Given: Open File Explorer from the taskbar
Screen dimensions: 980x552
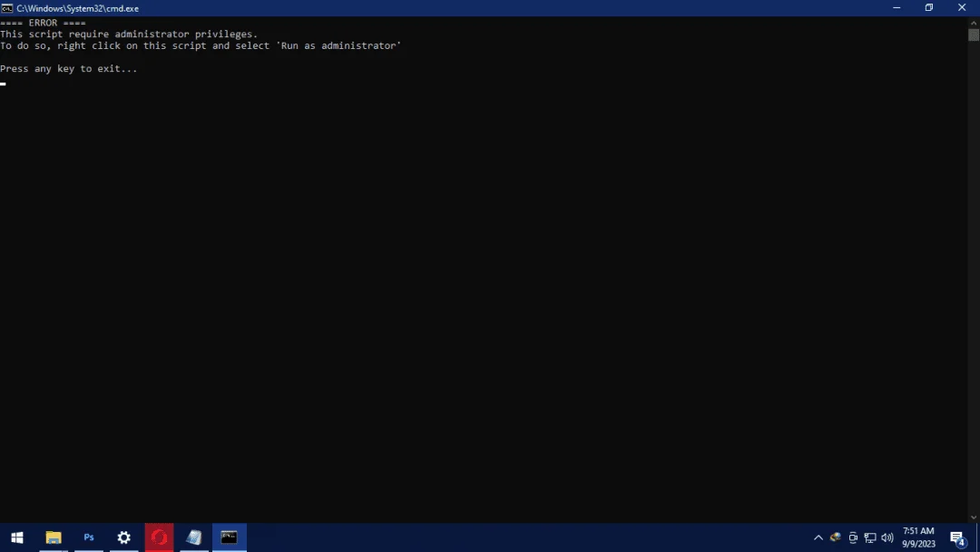Looking at the screenshot, I should [x=54, y=537].
